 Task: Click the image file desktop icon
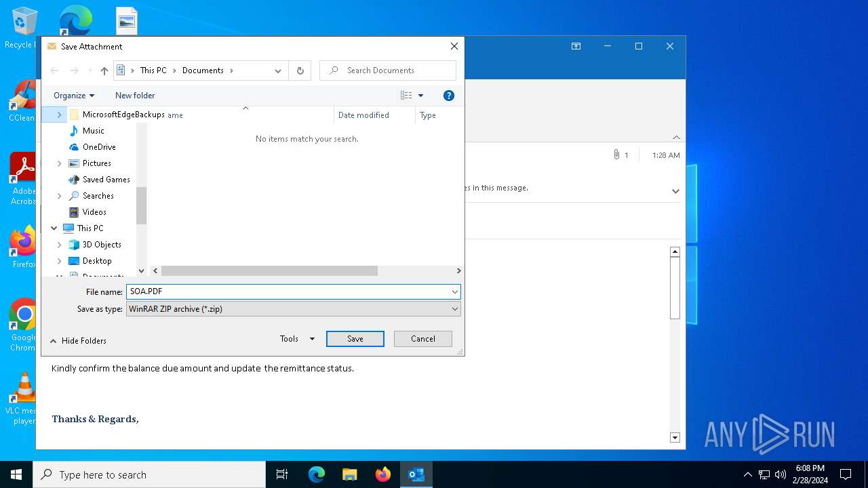[x=127, y=22]
